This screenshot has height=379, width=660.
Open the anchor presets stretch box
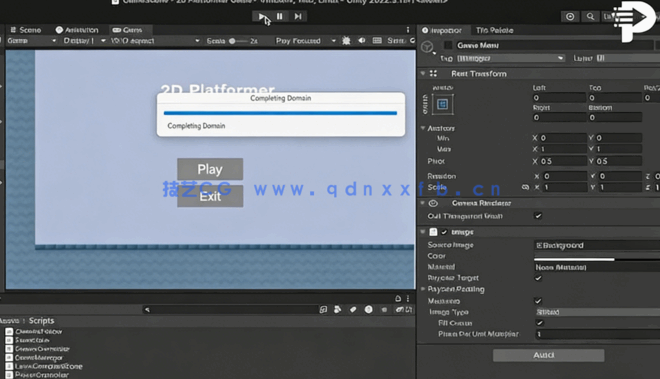tap(442, 104)
